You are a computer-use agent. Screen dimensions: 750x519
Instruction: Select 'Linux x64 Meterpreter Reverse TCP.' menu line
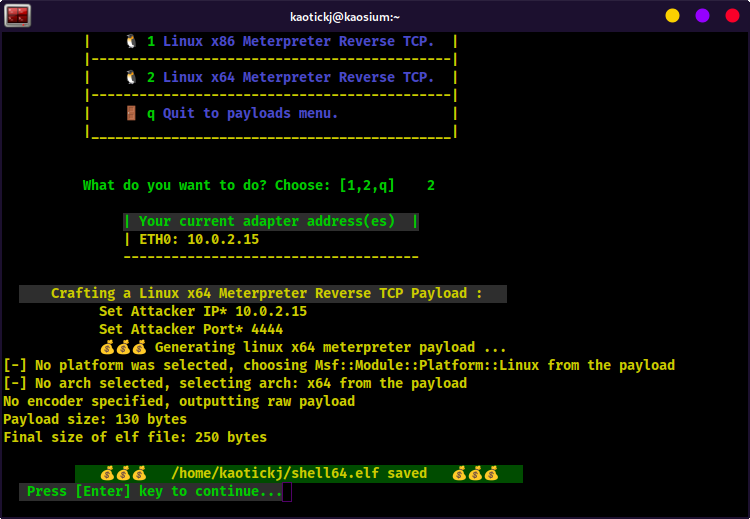(x=298, y=77)
